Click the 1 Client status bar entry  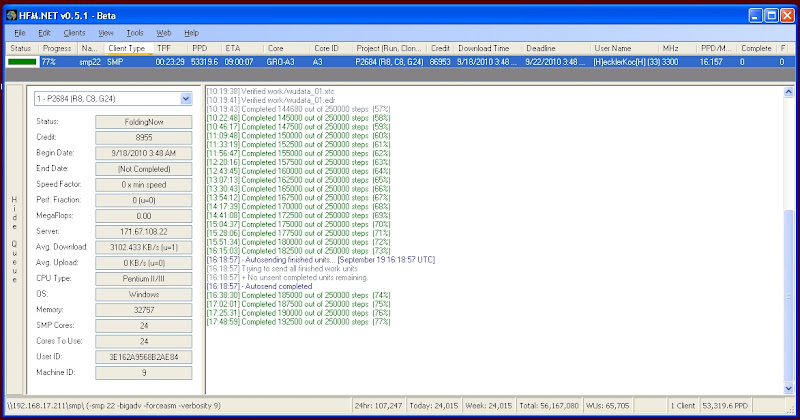[x=683, y=406]
